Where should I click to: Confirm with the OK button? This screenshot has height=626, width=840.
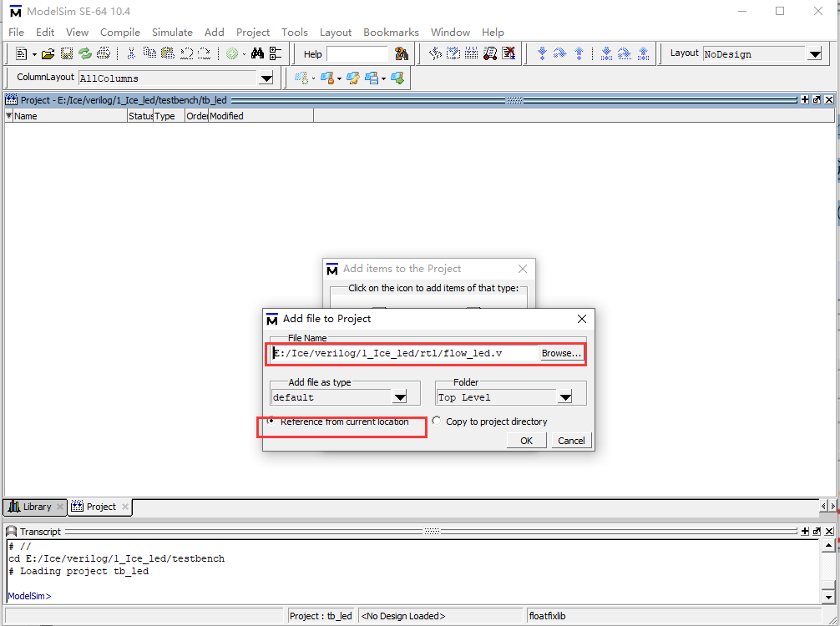click(x=526, y=440)
